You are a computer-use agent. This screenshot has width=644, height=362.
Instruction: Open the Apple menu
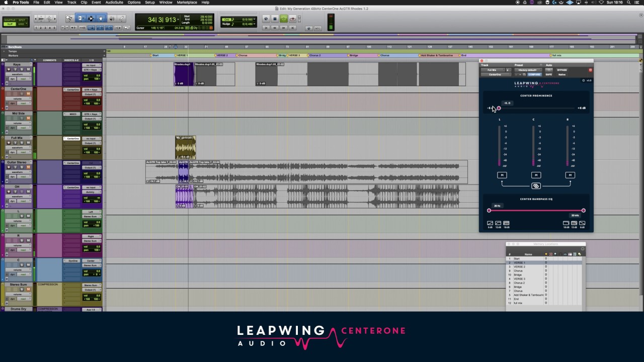(x=5, y=3)
